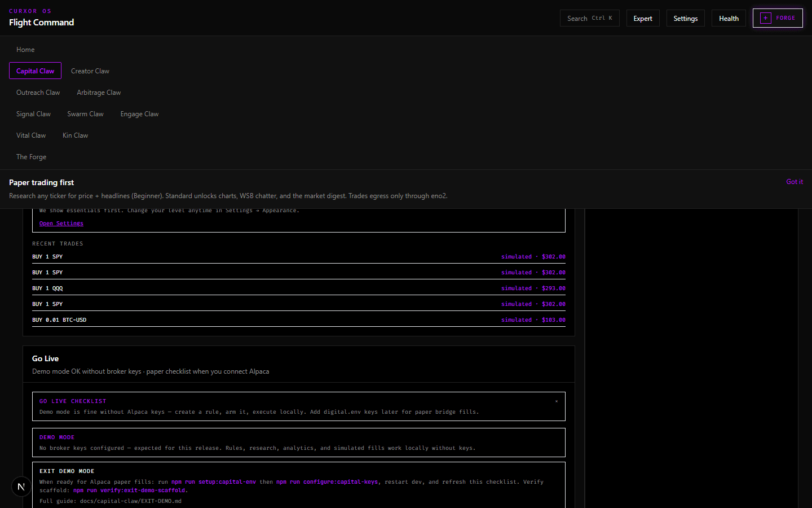Click the docs/capital-claw/EXIT-DEMO.md guide path
The width and height of the screenshot is (812, 508).
(x=131, y=501)
